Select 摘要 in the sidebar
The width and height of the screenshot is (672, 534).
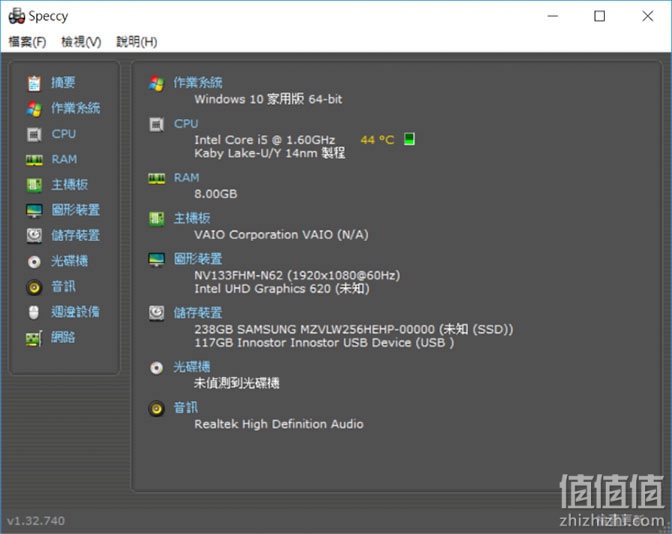[x=63, y=83]
